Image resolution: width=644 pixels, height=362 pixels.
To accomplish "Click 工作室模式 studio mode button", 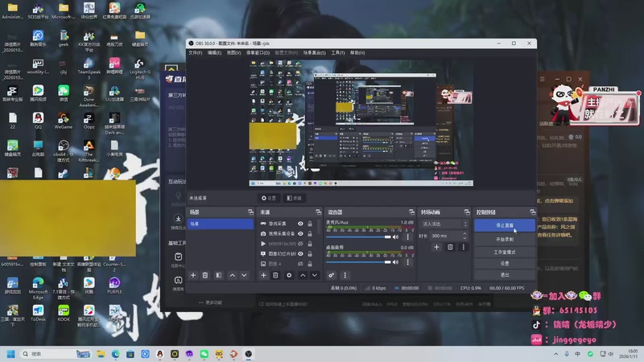I will tap(505, 252).
